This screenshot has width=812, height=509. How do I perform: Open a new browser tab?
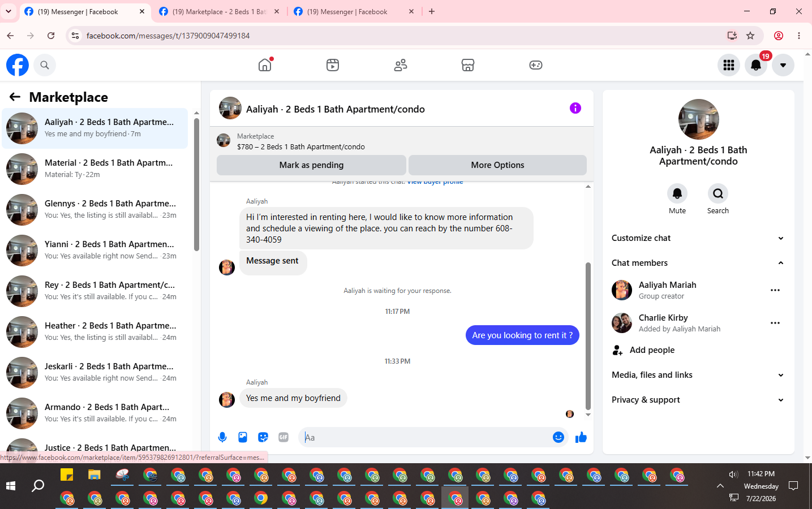click(432, 11)
